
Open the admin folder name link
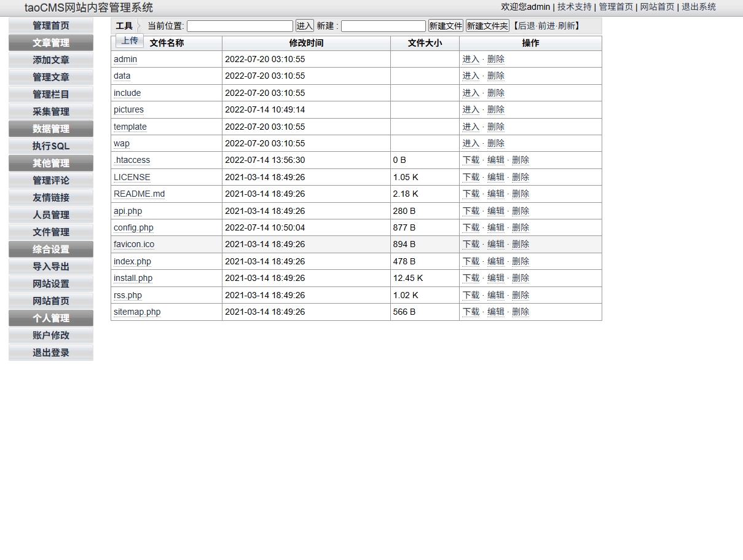[125, 59]
